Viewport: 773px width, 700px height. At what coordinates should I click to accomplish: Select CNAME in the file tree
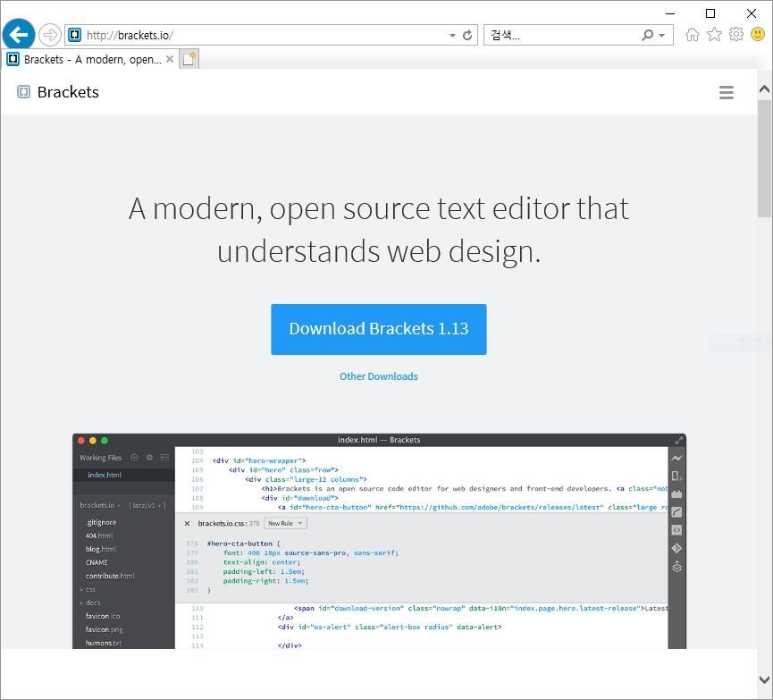tap(97, 562)
